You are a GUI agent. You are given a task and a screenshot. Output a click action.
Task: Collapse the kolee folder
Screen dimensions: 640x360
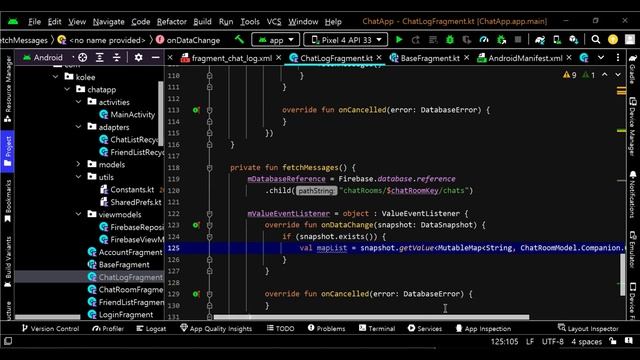tap(56, 77)
